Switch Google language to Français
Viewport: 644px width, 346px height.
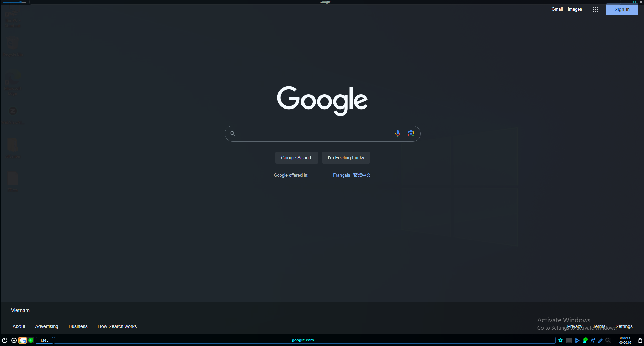tap(341, 175)
